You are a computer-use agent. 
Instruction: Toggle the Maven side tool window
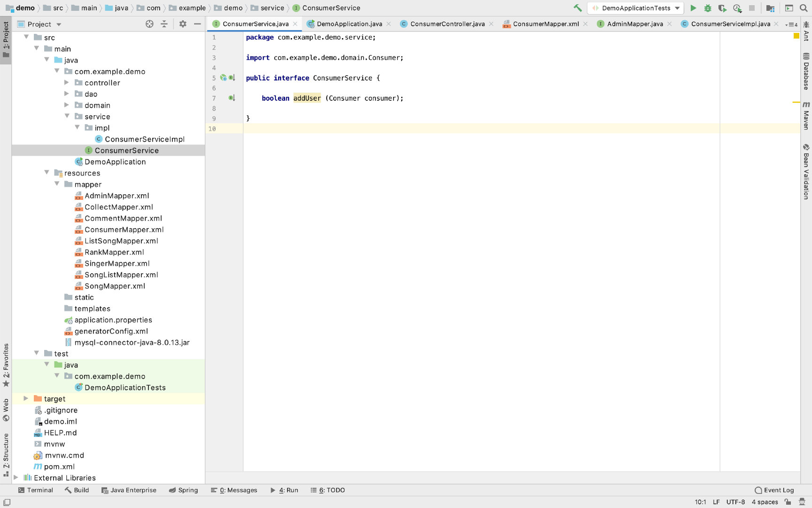tap(806, 115)
